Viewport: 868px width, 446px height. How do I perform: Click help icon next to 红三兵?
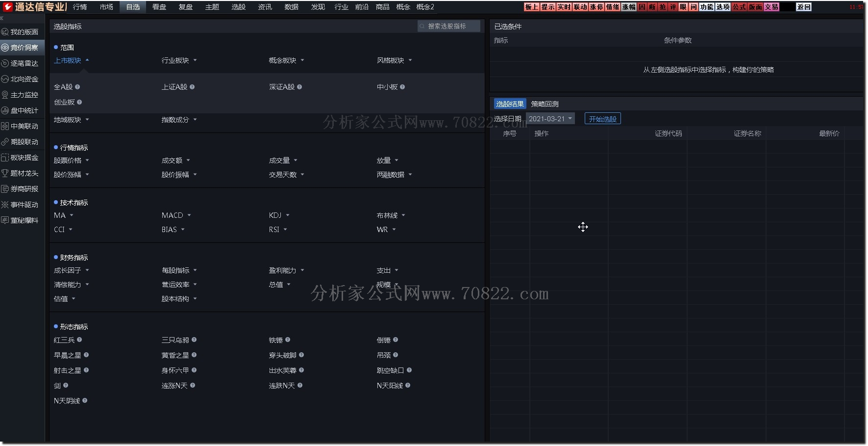[x=79, y=340]
